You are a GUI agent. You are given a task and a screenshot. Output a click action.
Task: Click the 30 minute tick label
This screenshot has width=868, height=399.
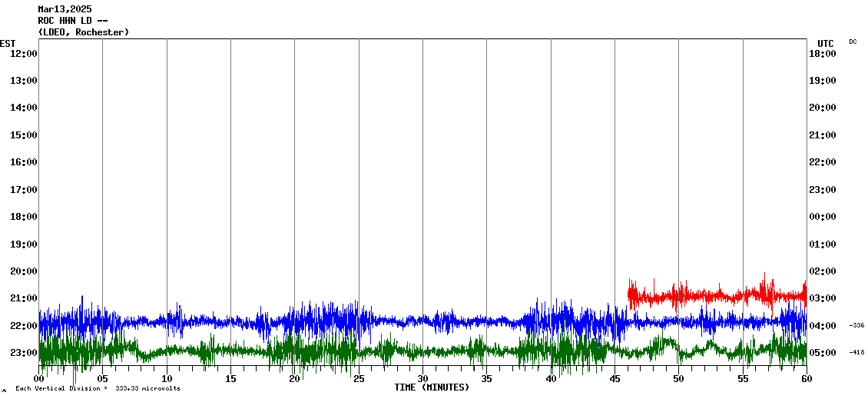click(x=422, y=379)
